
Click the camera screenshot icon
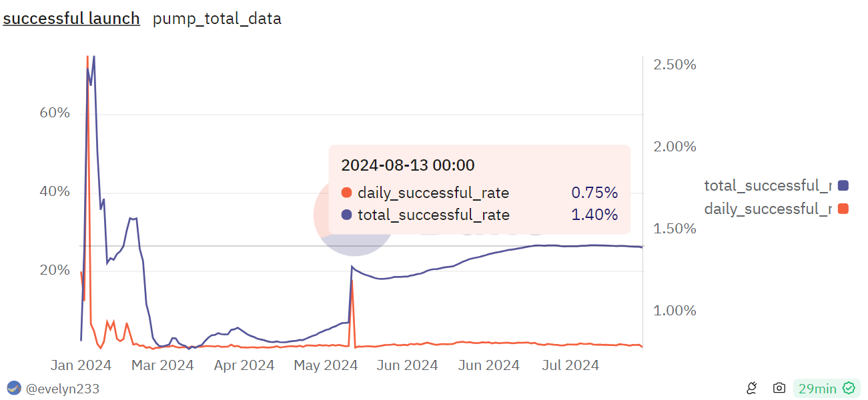(779, 388)
